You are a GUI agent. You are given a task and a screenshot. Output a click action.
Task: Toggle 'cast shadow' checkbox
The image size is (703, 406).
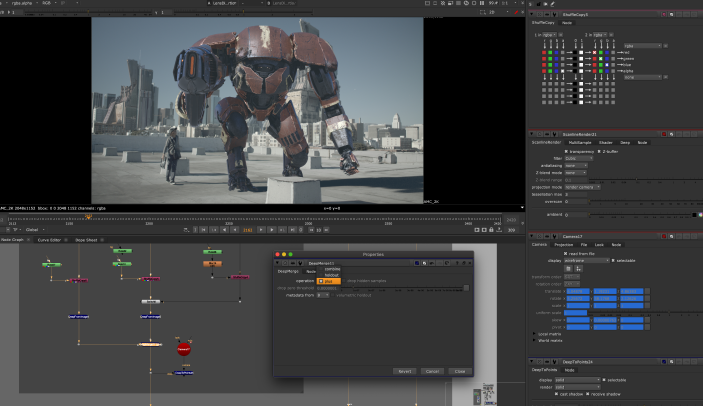pyautogui.click(x=556, y=394)
